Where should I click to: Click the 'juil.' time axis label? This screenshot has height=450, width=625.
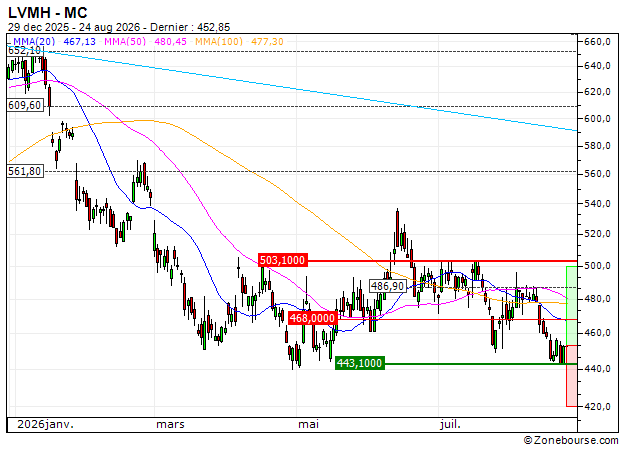(x=450, y=424)
